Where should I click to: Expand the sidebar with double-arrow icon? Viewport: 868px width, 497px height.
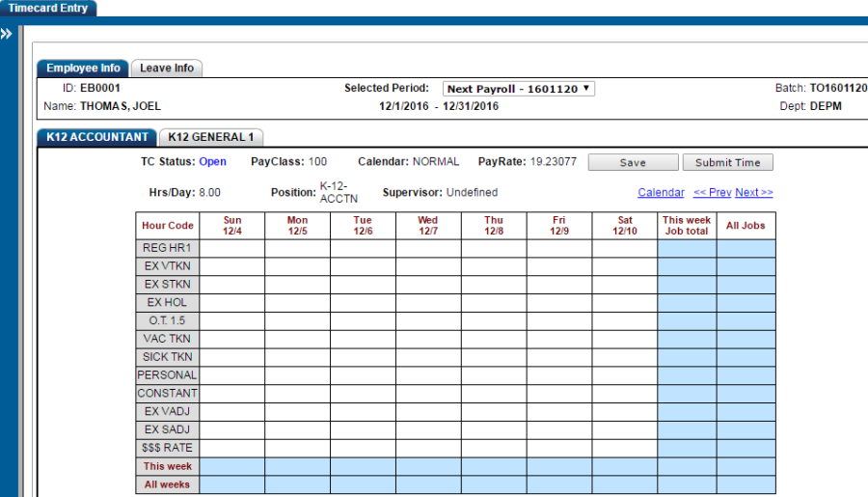coord(7,34)
